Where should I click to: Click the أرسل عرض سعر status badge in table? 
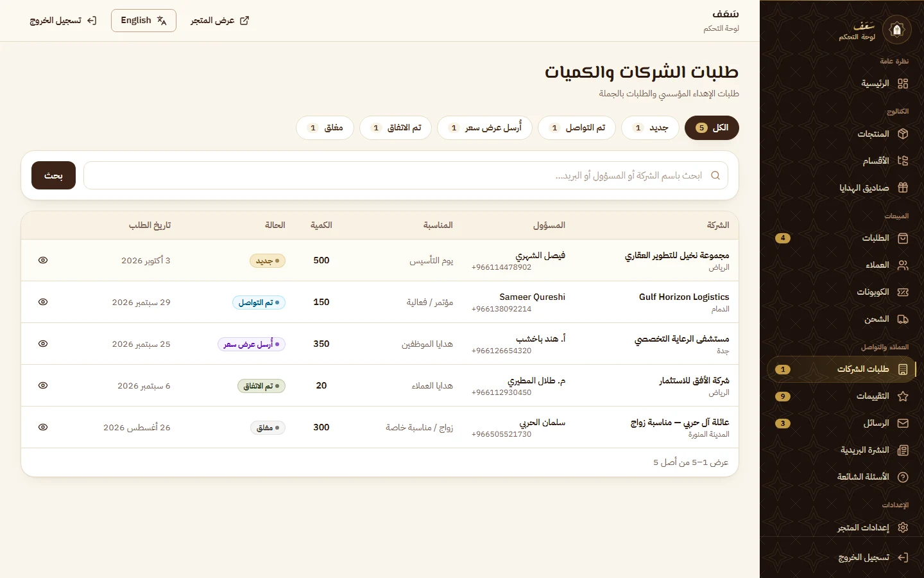coord(252,344)
